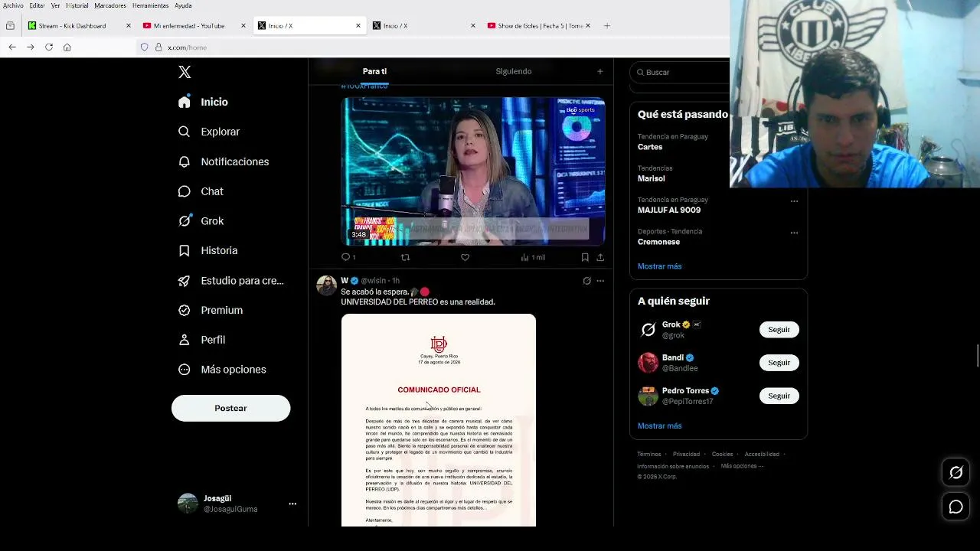Play the Tigo Sports video thumbnail

[473, 171]
